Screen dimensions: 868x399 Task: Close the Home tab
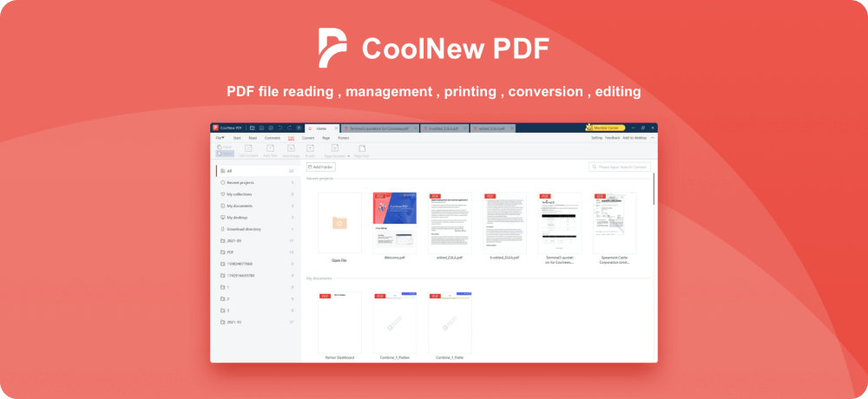tap(336, 128)
